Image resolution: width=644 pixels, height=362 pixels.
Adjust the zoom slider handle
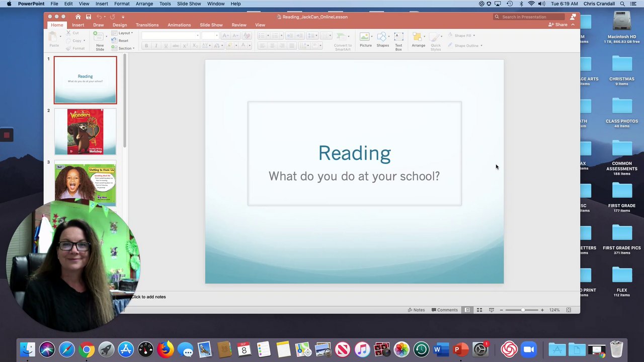click(x=523, y=310)
